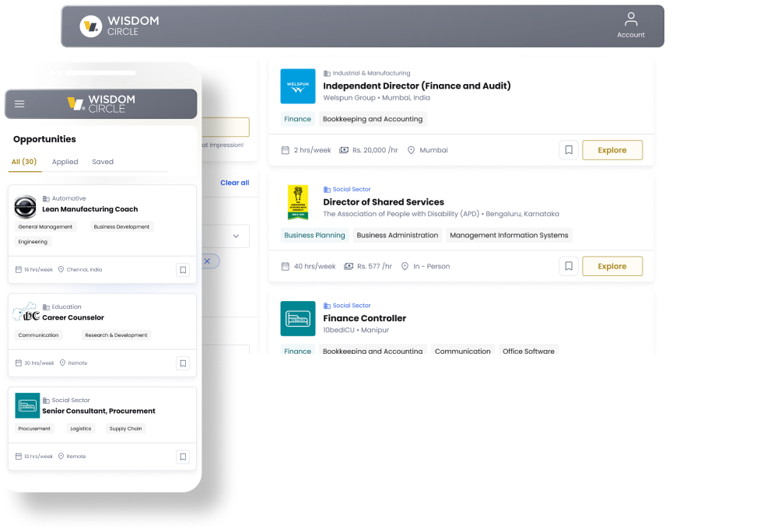
Task: Click the Opportunities heading
Action: pos(44,139)
